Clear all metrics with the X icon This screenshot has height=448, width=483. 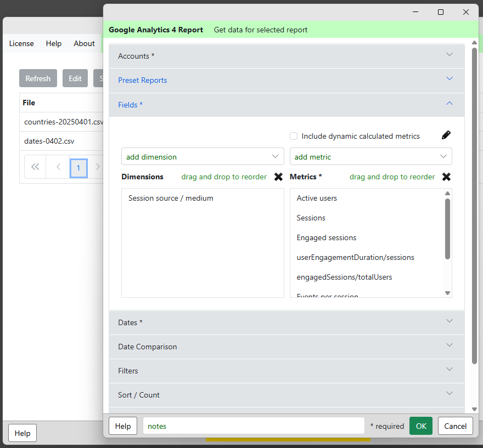(x=446, y=177)
